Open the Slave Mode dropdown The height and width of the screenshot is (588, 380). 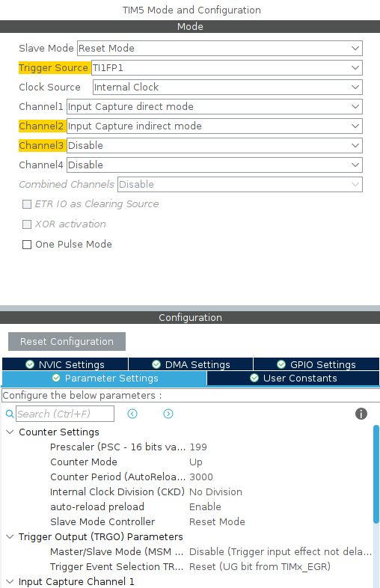(x=220, y=48)
